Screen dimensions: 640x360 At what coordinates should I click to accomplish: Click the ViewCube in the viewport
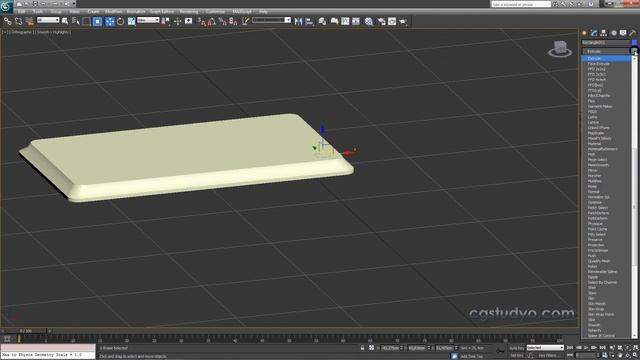[560, 49]
